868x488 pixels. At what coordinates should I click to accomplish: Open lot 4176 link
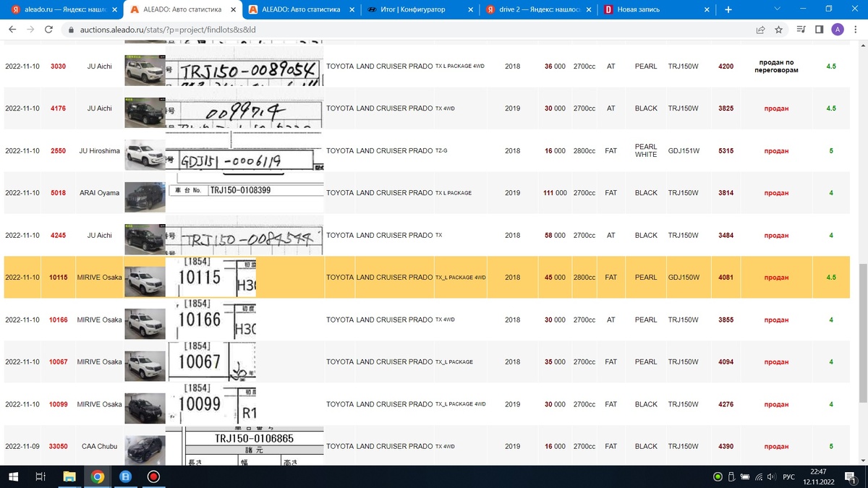pos(58,108)
